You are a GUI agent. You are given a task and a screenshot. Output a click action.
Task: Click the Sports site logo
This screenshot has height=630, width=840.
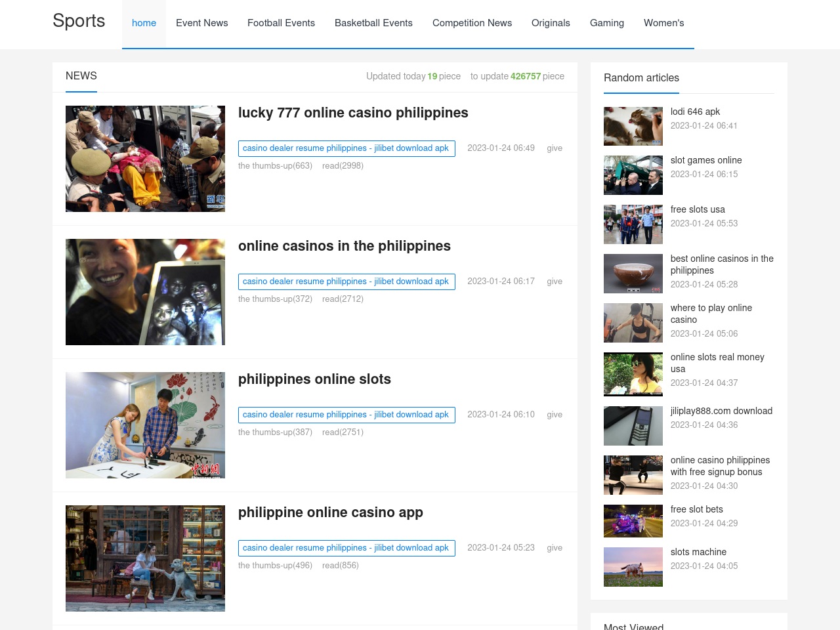[79, 21]
